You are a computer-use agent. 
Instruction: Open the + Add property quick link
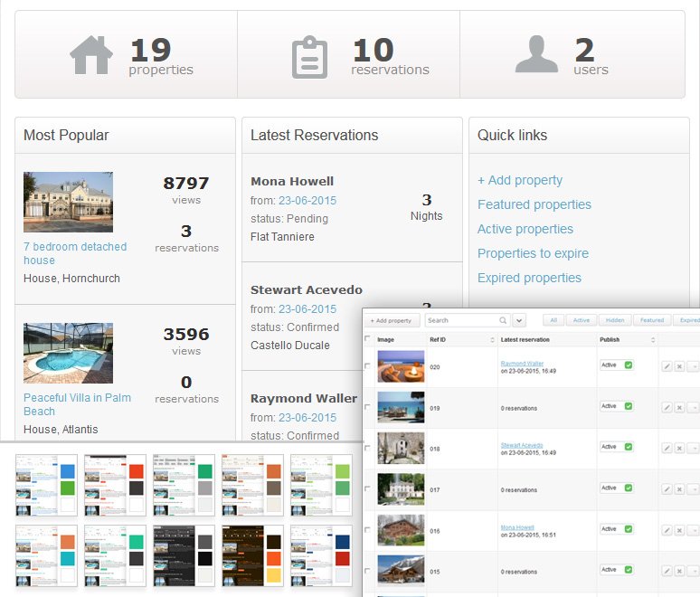point(520,180)
